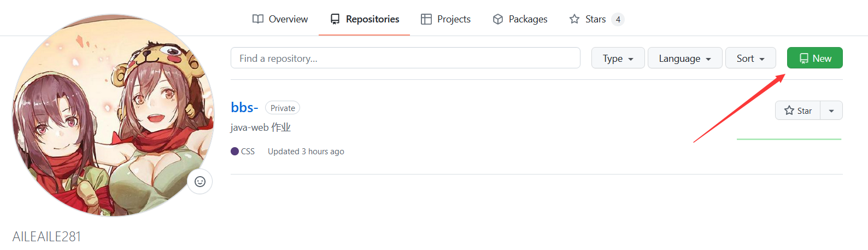This screenshot has height=250, width=868.
Task: Click the Projects table icon
Action: click(426, 19)
